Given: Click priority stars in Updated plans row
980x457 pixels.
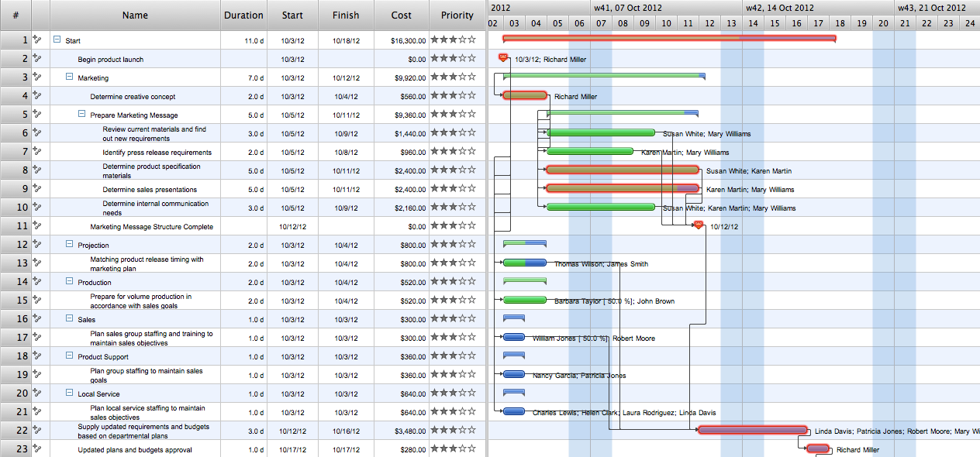Looking at the screenshot, I should coord(453,449).
